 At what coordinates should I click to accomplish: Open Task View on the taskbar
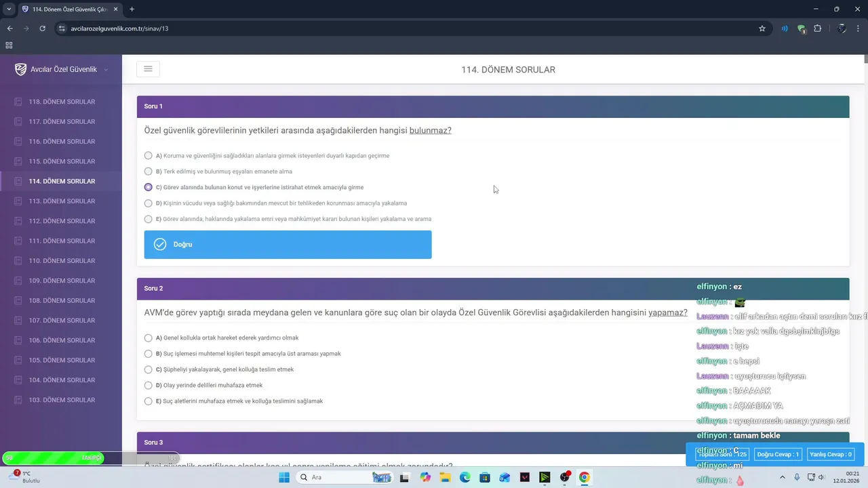[405, 477]
